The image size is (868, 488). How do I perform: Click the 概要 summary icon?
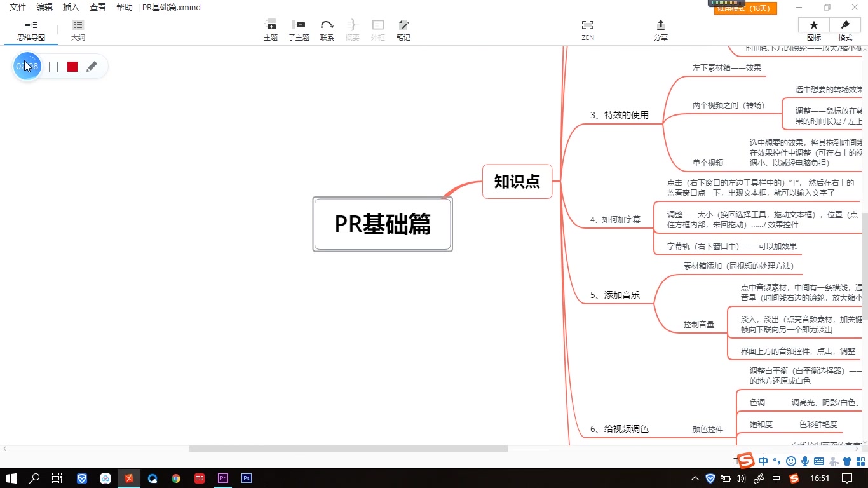click(352, 30)
